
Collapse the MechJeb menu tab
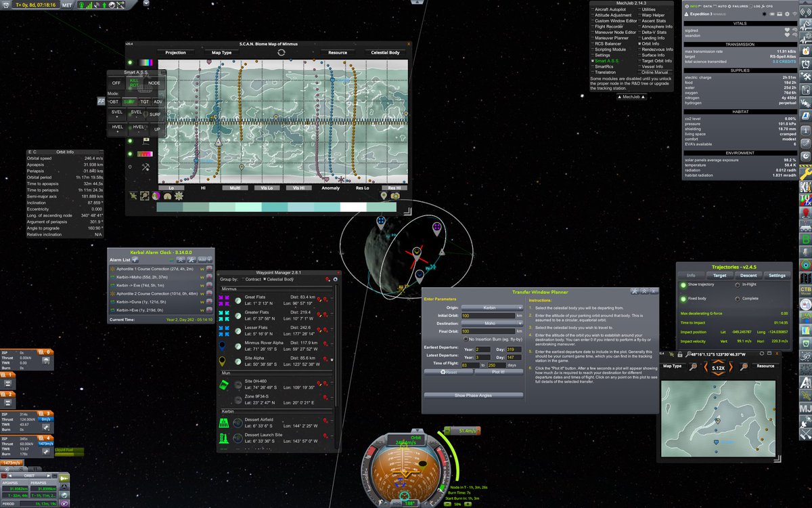click(631, 97)
